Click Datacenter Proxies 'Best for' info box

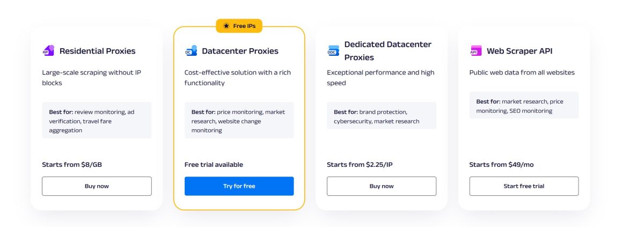pyautogui.click(x=239, y=120)
